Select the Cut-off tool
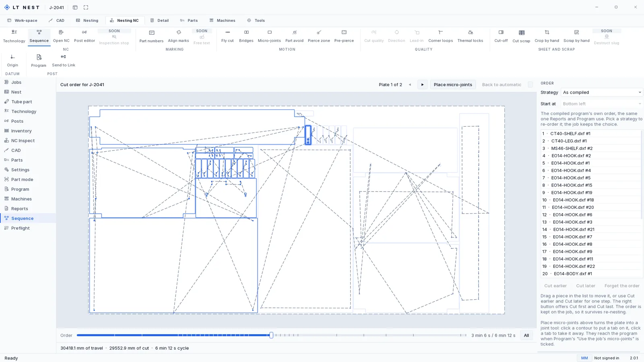The image size is (644, 362). 501,36
